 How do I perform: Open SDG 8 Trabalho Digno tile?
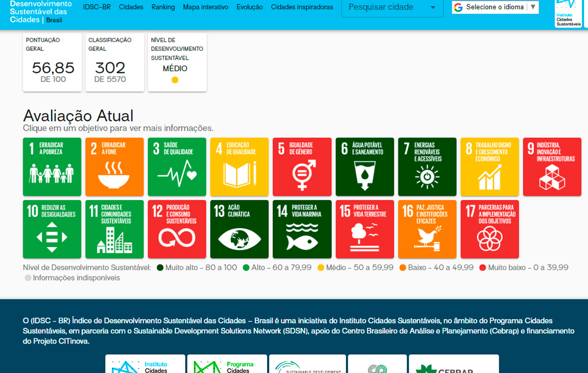490,166
